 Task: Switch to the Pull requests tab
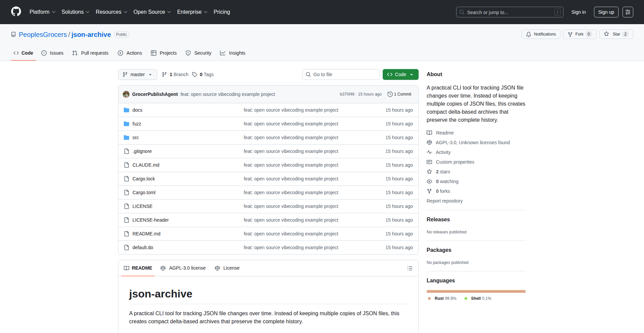(x=90, y=53)
